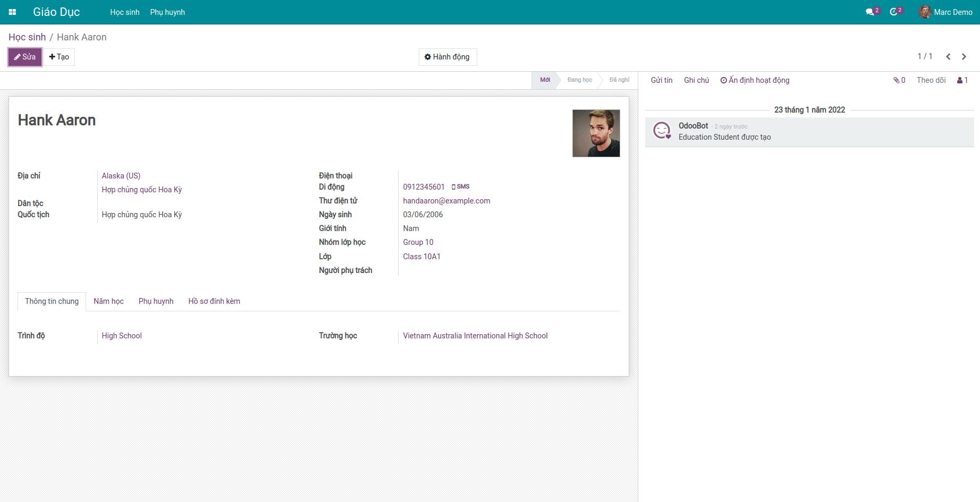980x502 pixels.
Task: Open Vietnam Australia International High School link
Action: pyautogui.click(x=475, y=336)
